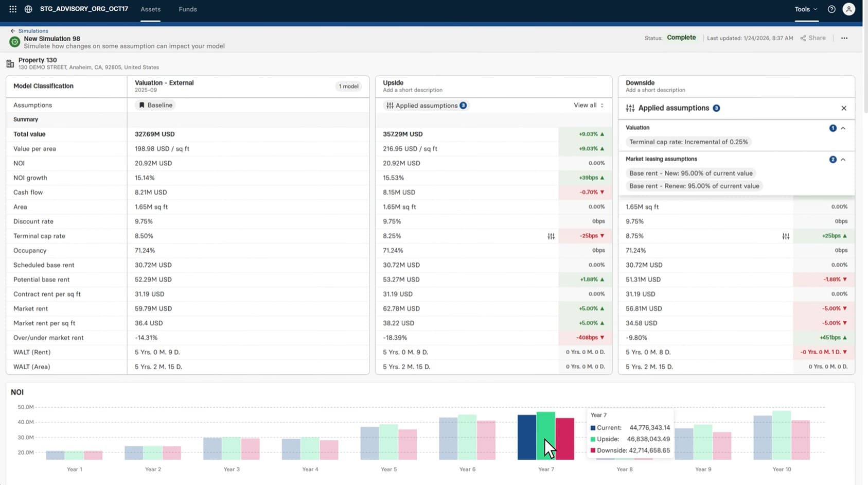
Task: Click the simulation gear icon beside New Simulation 98
Action: 14,42
